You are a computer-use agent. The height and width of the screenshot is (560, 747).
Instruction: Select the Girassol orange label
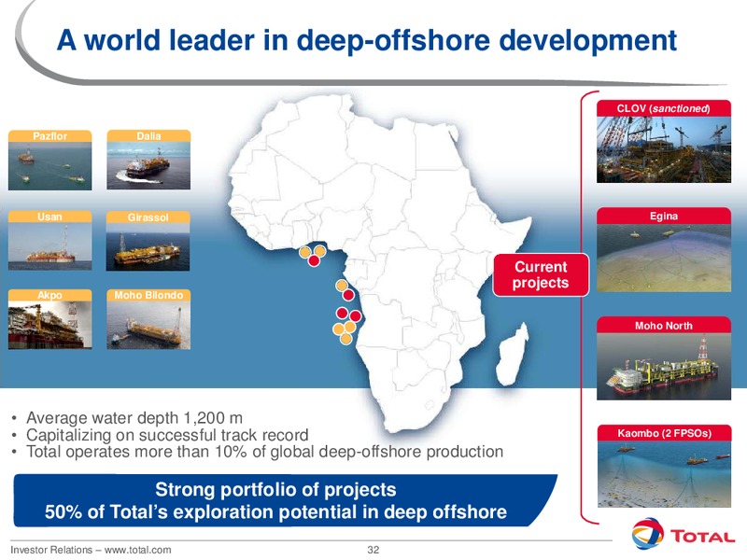[148, 217]
